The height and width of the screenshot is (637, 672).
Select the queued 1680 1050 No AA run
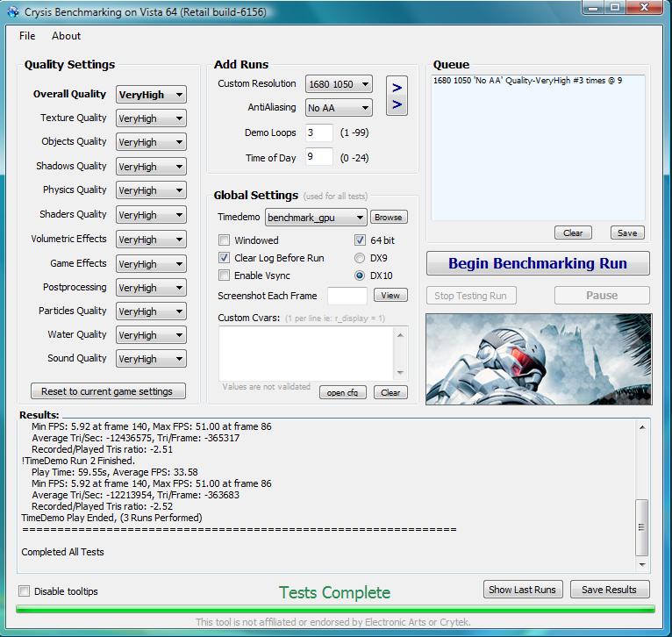click(527, 81)
